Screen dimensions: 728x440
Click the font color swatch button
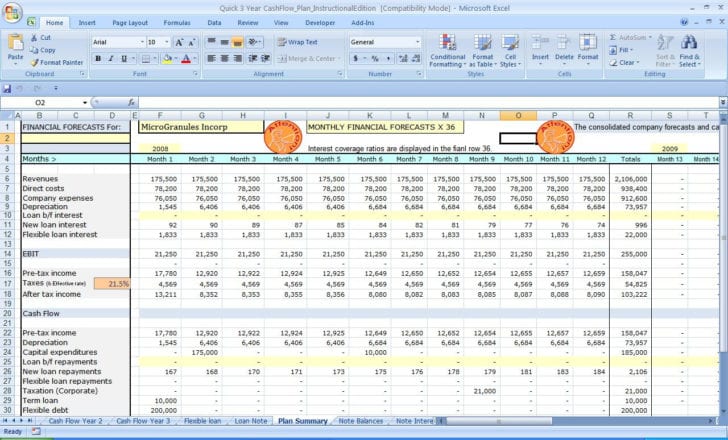(x=185, y=59)
